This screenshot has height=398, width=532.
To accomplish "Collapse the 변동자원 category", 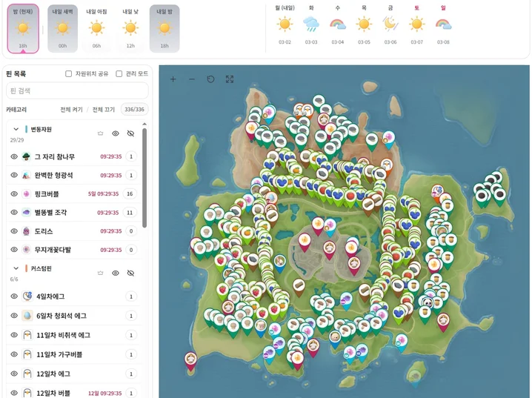I will pyautogui.click(x=16, y=130).
